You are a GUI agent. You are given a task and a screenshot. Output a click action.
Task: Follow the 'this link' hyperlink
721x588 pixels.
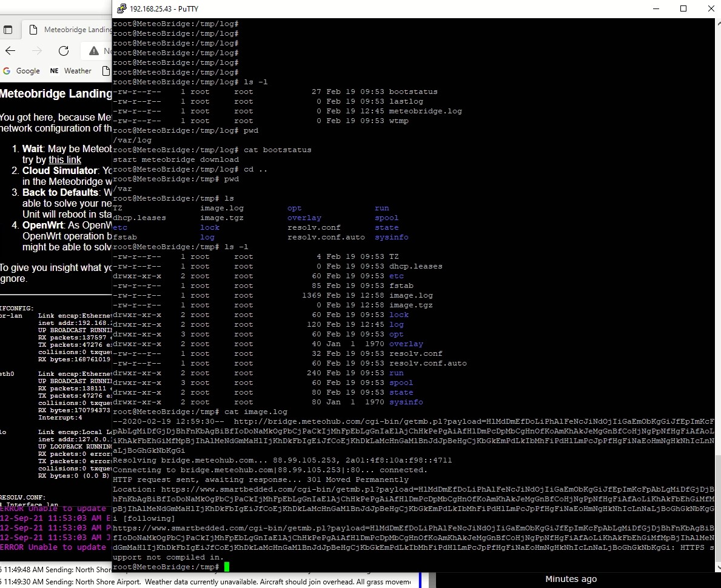click(65, 160)
